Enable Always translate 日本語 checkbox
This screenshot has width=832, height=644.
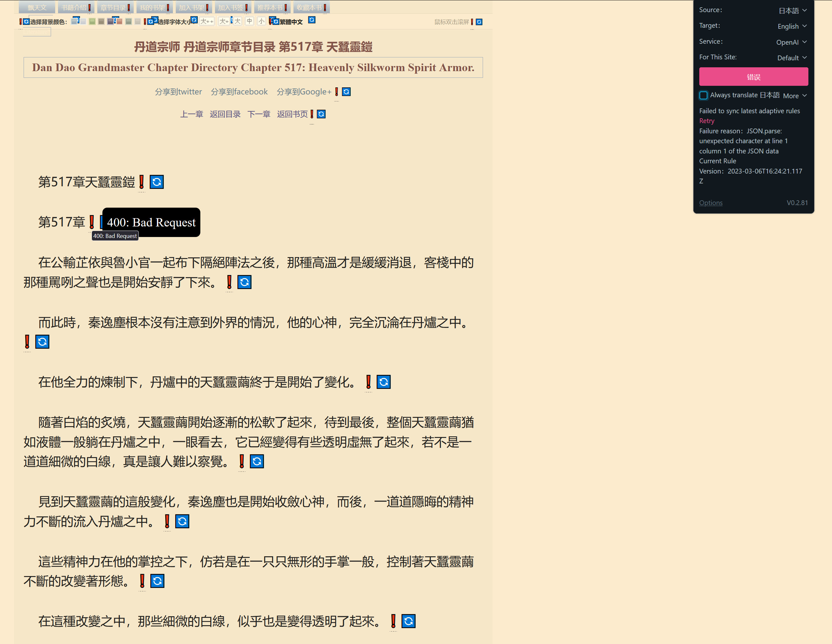tap(703, 95)
